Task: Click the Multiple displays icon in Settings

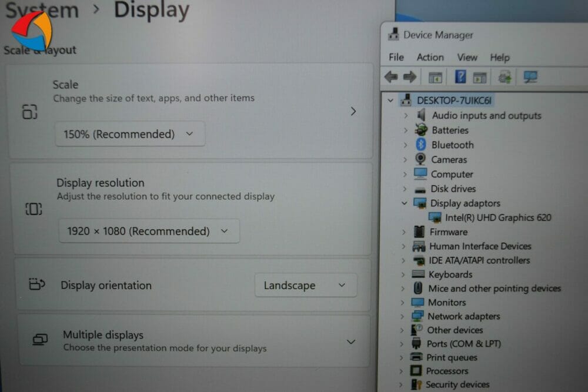Action: [40, 340]
